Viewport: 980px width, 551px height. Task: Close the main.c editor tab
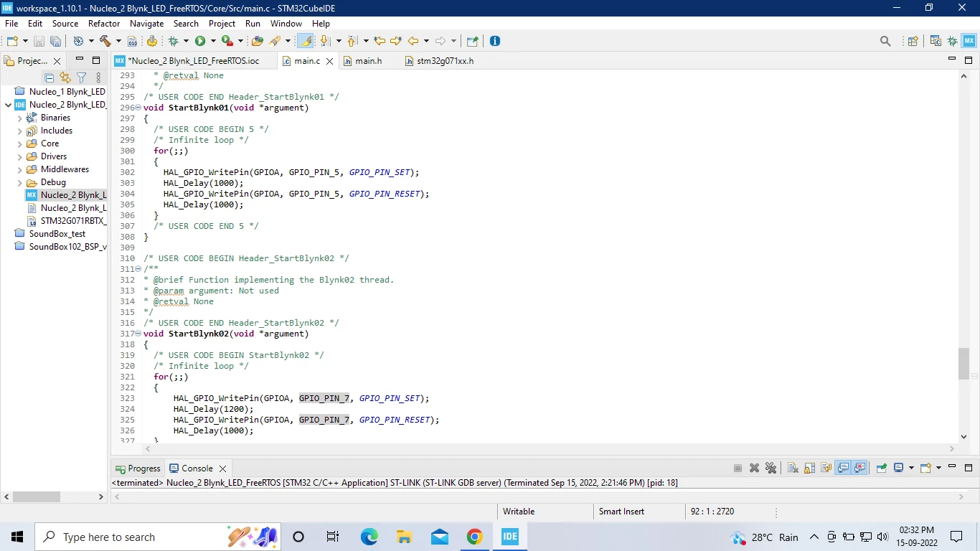329,62
